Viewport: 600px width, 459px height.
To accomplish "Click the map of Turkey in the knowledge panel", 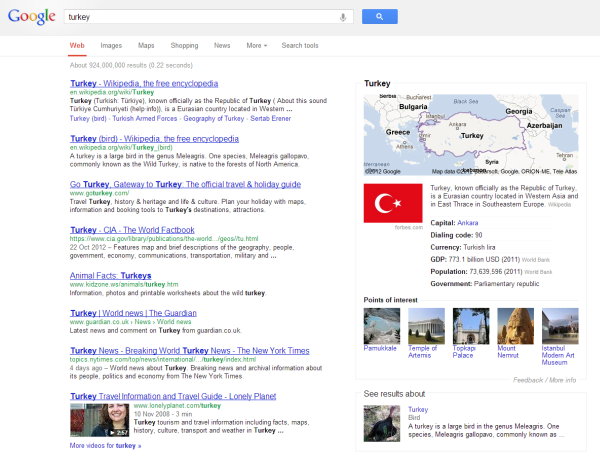I will click(x=471, y=135).
